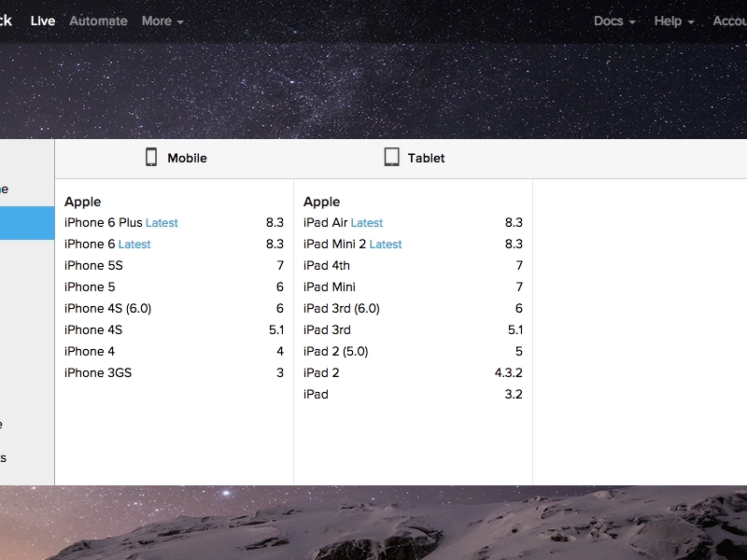The image size is (747, 560).
Task: Launch iPhone 3GS device
Action: [x=98, y=373]
